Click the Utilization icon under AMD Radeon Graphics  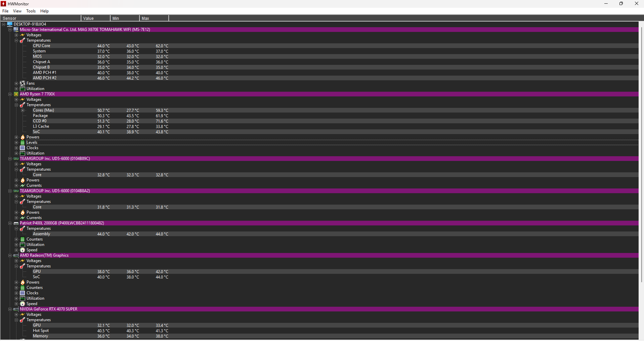pos(23,298)
